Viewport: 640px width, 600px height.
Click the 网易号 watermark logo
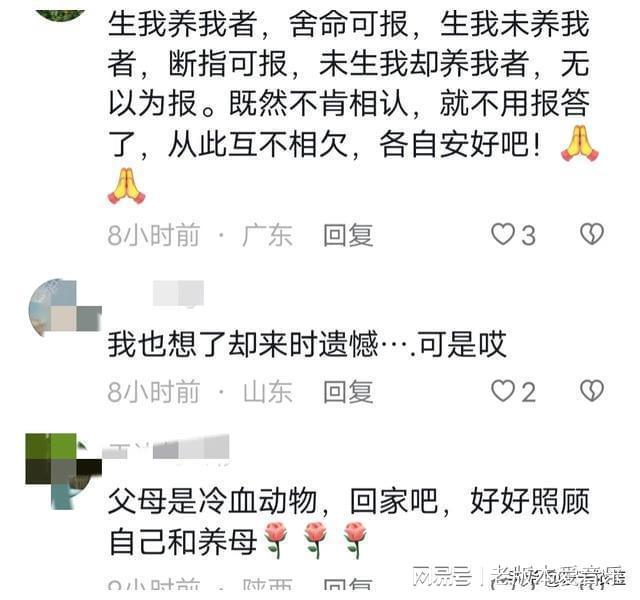click(x=442, y=577)
